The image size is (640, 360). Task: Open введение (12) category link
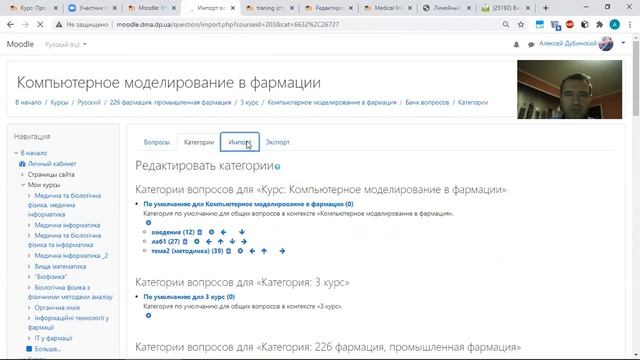pos(173,232)
